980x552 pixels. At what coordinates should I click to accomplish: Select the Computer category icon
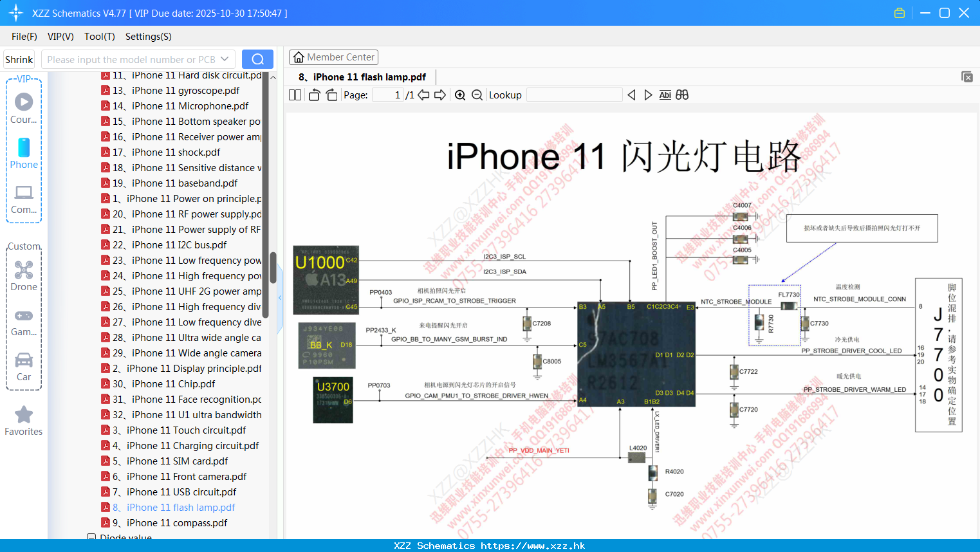click(x=24, y=199)
